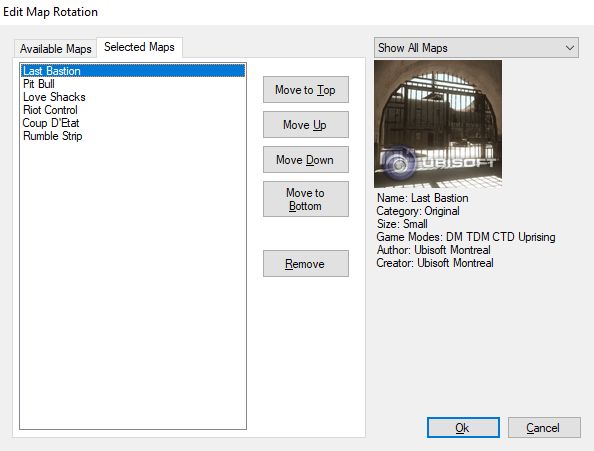Select Rumble Strip map entry
Screen dimensions: 594x451
133,136
